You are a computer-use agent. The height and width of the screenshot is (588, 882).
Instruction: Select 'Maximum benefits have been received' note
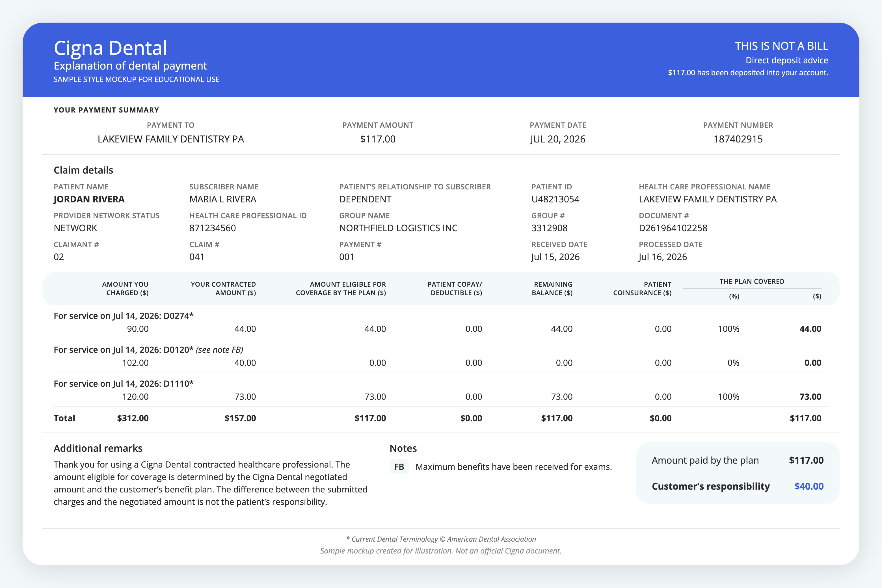513,467
